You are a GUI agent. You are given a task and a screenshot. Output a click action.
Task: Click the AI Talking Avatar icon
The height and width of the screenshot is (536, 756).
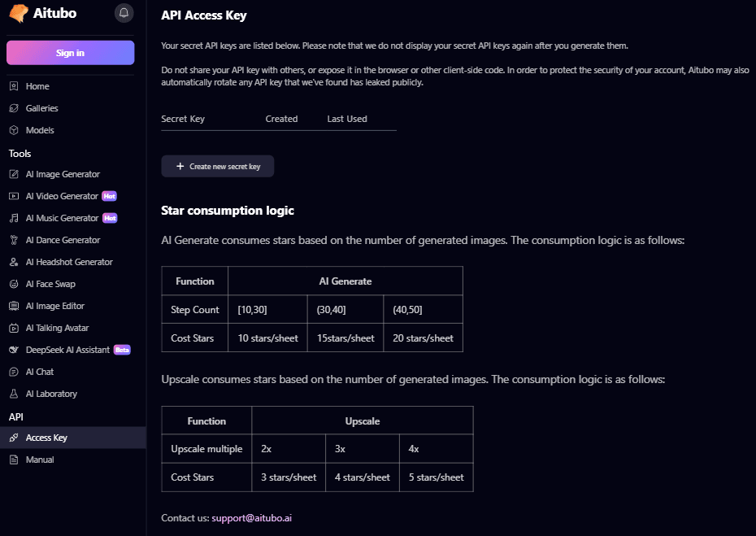(14, 328)
